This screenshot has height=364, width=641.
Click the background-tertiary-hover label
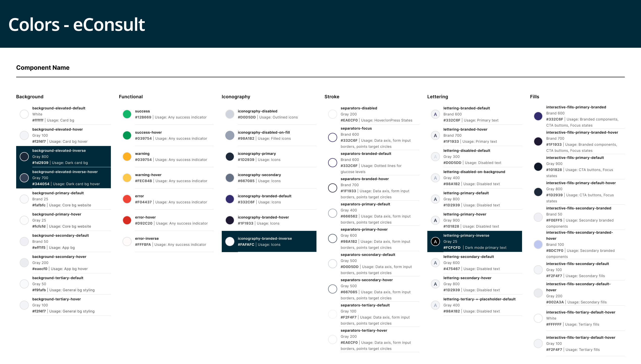pos(57,299)
